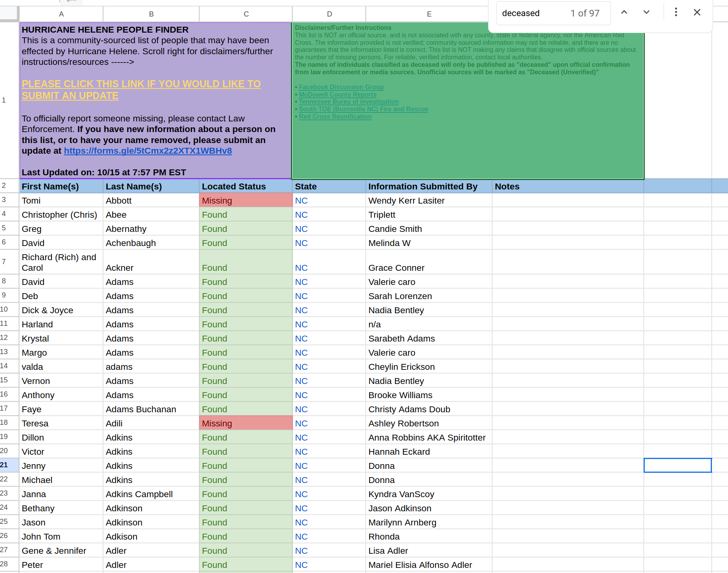Select column C header

246,14
